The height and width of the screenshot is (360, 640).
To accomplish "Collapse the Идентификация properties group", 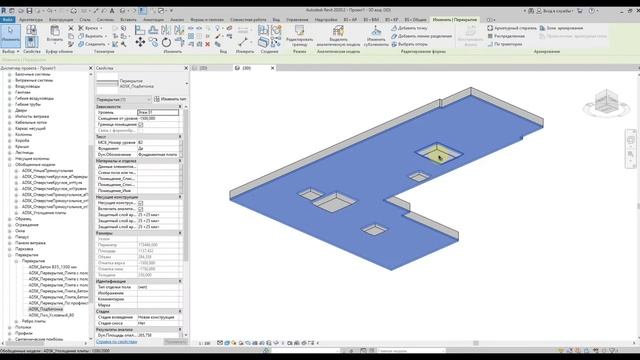I will tap(180, 281).
